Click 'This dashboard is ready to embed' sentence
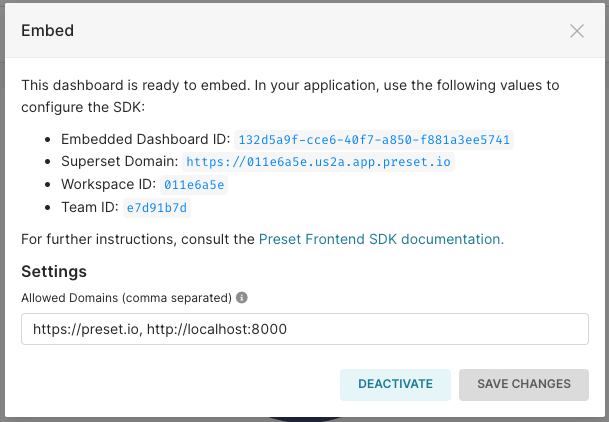The image size is (609, 422). (x=136, y=85)
